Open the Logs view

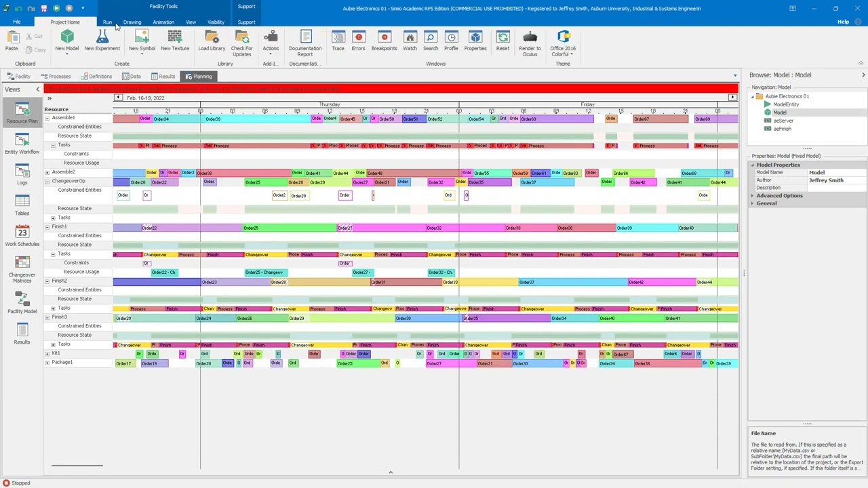tap(22, 174)
